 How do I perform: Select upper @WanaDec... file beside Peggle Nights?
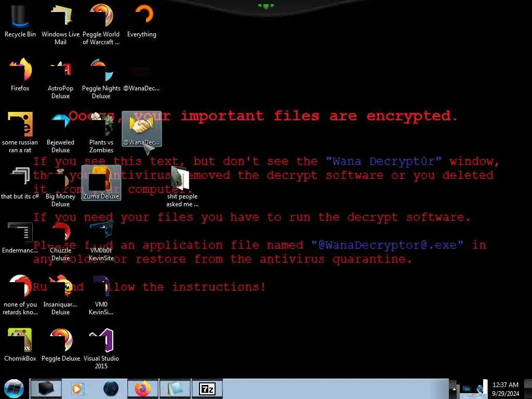141,79
